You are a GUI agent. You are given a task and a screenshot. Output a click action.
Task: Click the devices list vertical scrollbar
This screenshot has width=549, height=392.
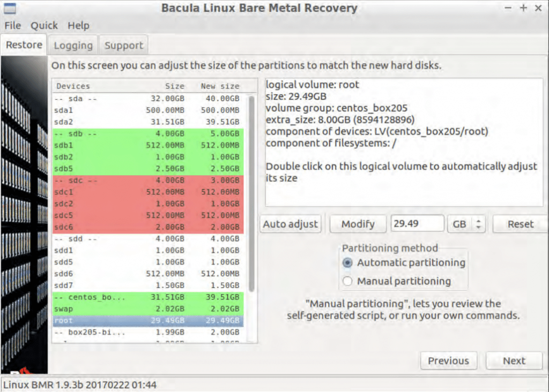[251, 193]
